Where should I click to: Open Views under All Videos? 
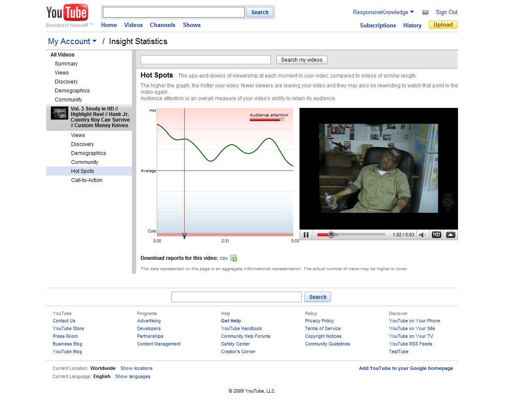(62, 73)
